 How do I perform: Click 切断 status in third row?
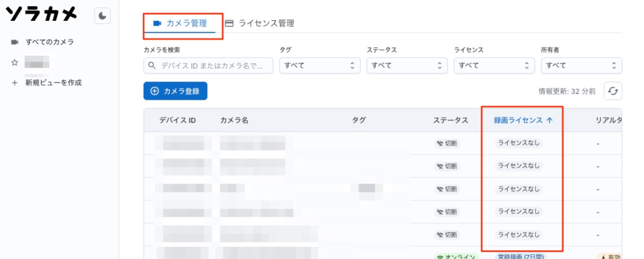tap(447, 190)
